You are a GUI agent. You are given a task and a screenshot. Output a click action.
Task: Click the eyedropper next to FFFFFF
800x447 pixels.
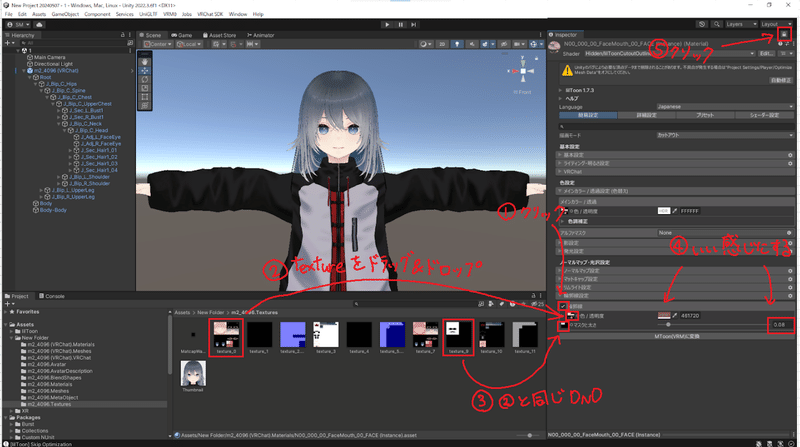(675, 211)
